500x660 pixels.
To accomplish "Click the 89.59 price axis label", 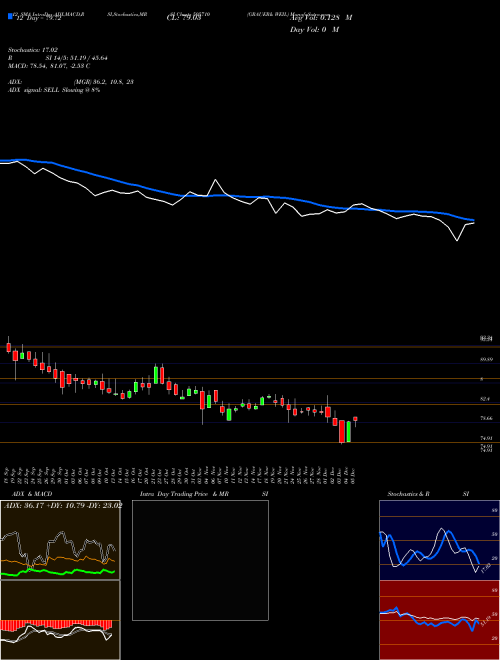I will tap(486, 359).
